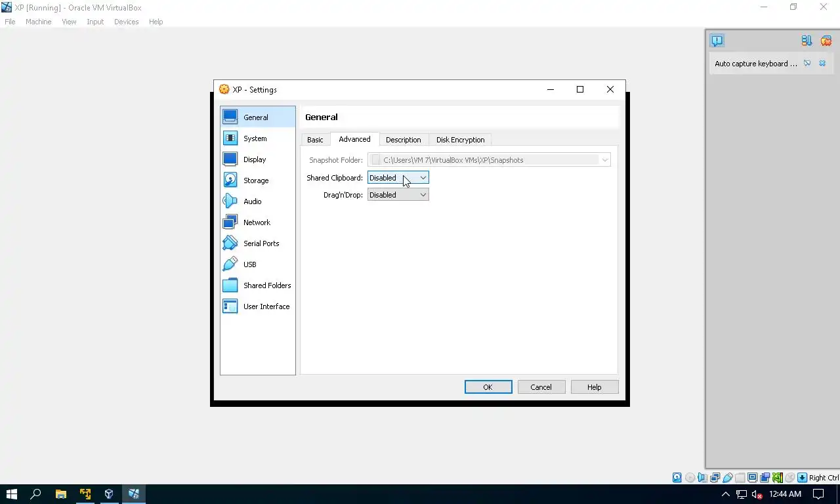Open Serial Ports settings category
Viewport: 840px width, 504px height.
(x=257, y=243)
